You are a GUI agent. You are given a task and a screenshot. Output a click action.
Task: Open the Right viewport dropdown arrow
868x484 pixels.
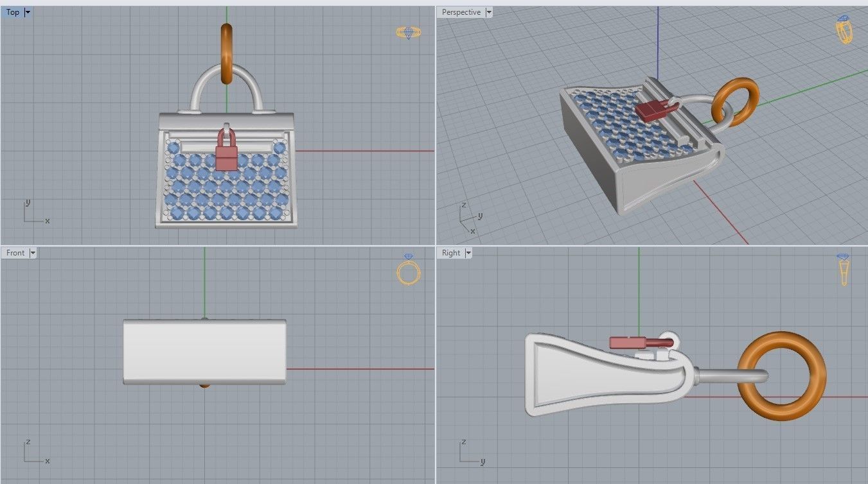[468, 253]
